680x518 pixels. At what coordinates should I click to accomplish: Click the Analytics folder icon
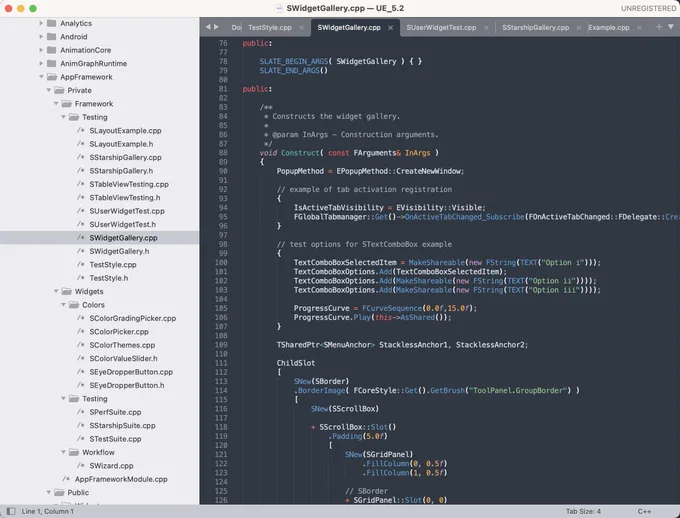coord(52,23)
